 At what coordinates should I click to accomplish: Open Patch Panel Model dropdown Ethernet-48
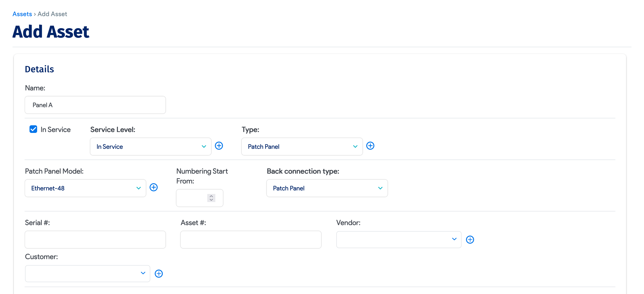[x=85, y=188]
